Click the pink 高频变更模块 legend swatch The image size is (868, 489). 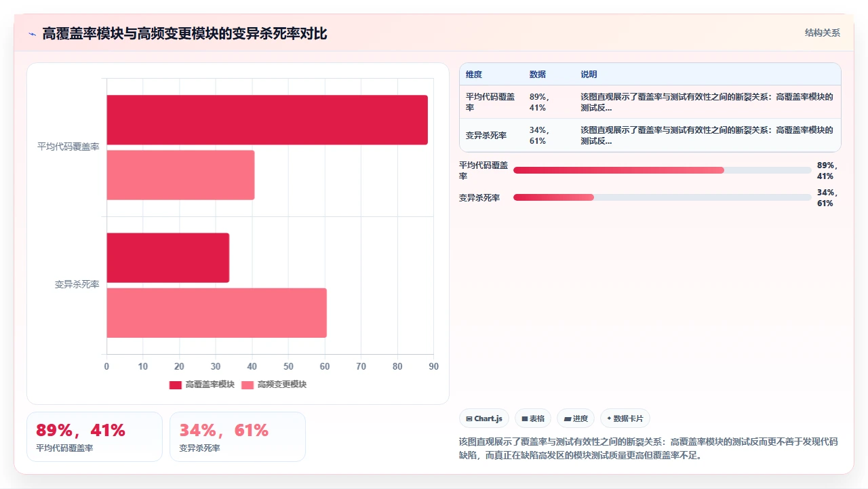click(248, 385)
